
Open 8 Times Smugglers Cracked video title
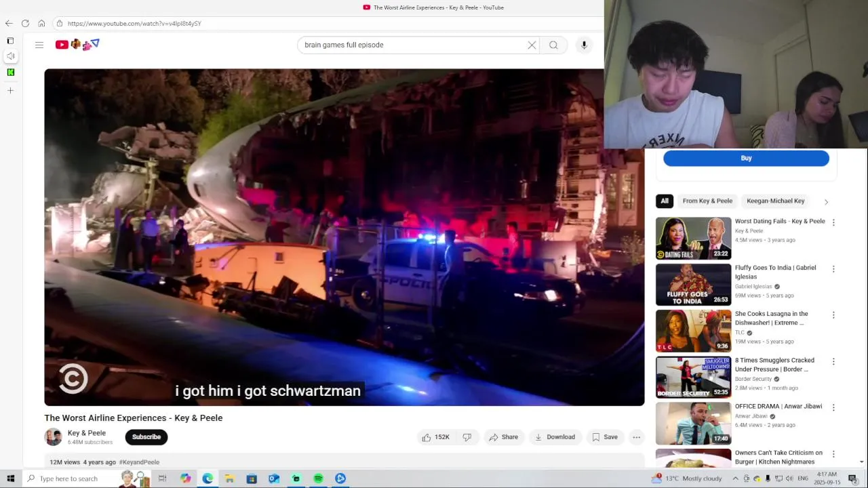pyautogui.click(x=774, y=365)
